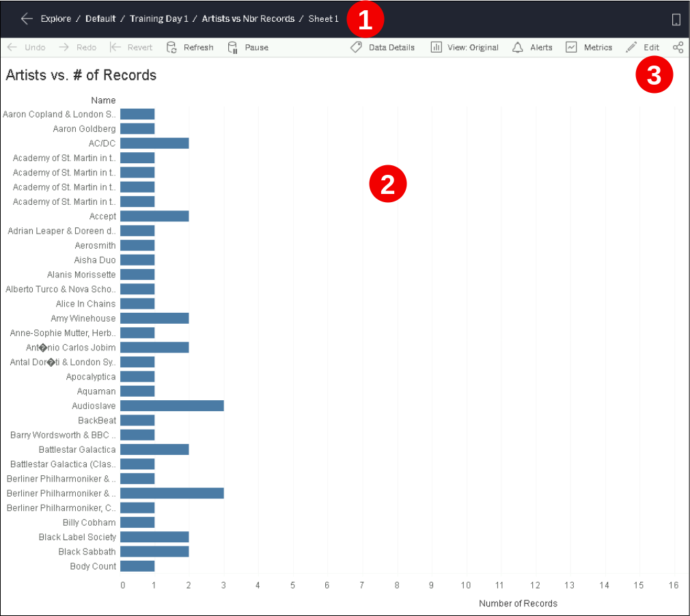Click axis tick label 16
690x616 pixels.
click(x=674, y=585)
